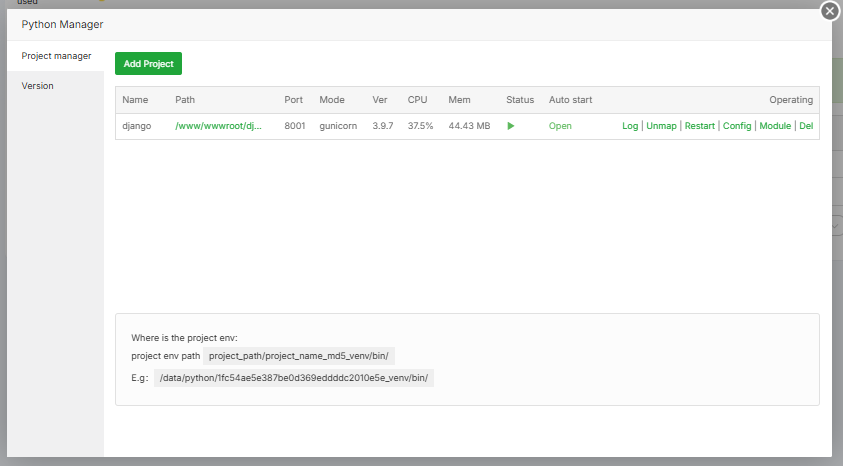843x466 pixels.
Task: Click the gunicorn mode cell
Action: [338, 126]
